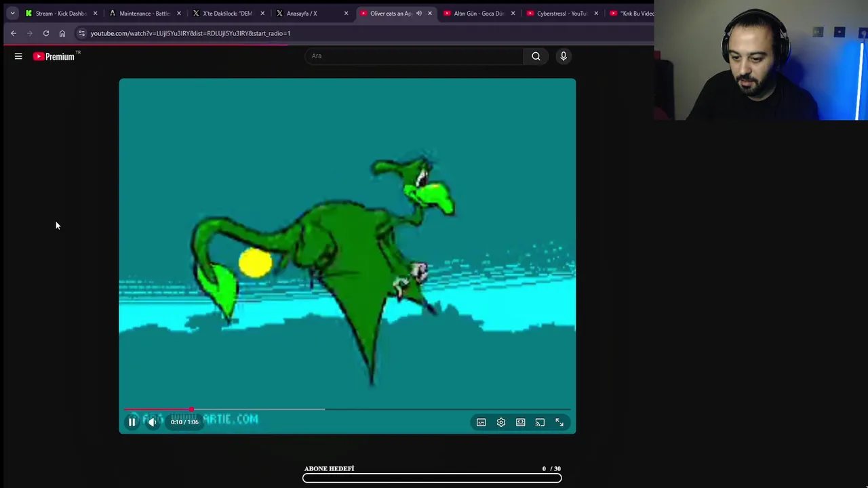Close the Stream - Kick Dashboard tab
The image size is (868, 488).
[95, 13]
